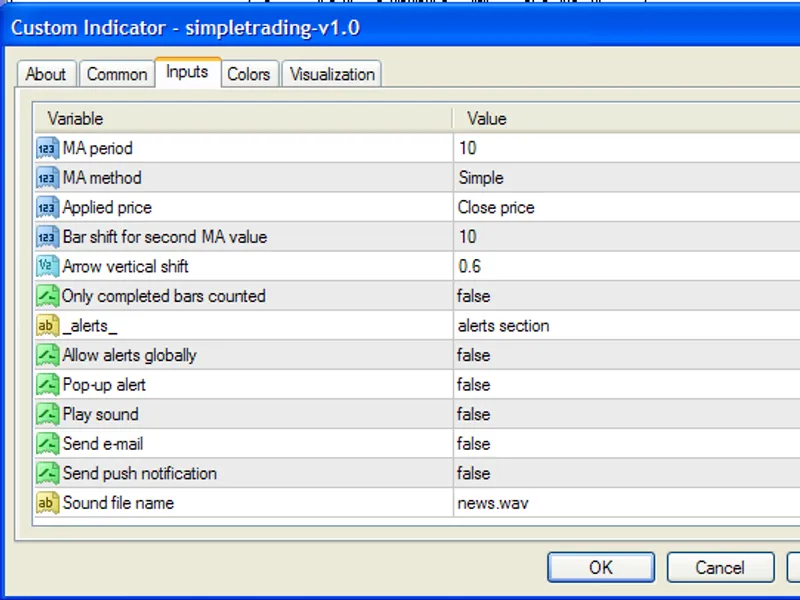The height and width of the screenshot is (600, 800).
Task: Select the Arrow vertical shift label
Action: 126,266
